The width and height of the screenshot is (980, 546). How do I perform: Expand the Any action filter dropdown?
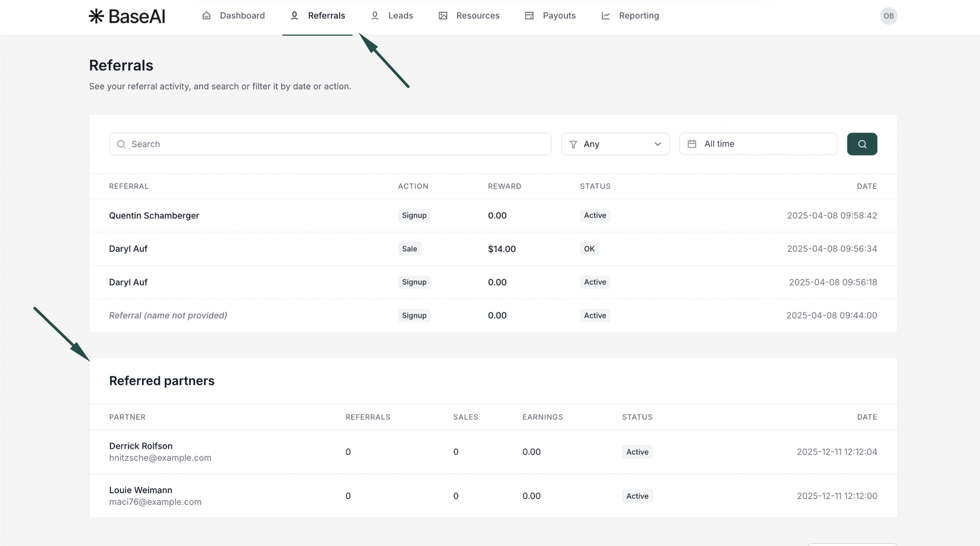pos(615,144)
